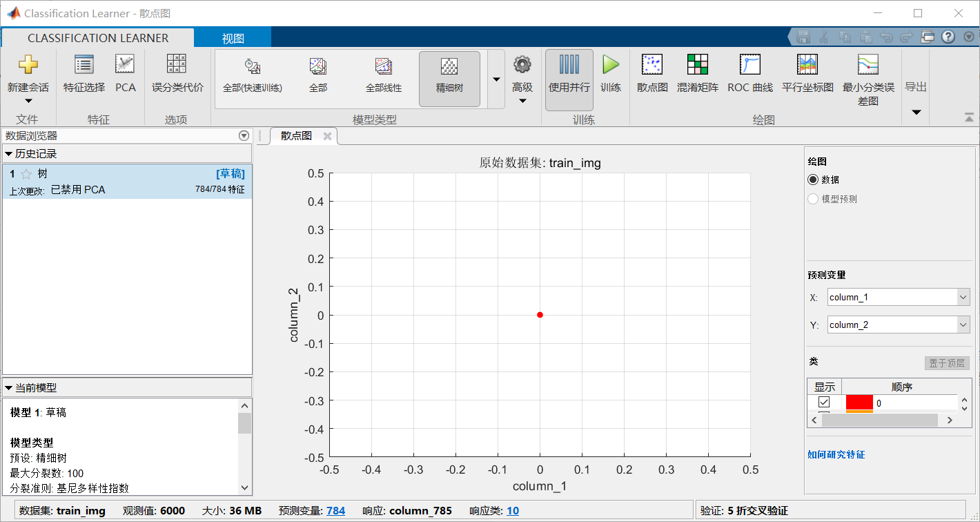Click the undo arrow icon
The image size is (980, 522).
(887, 37)
